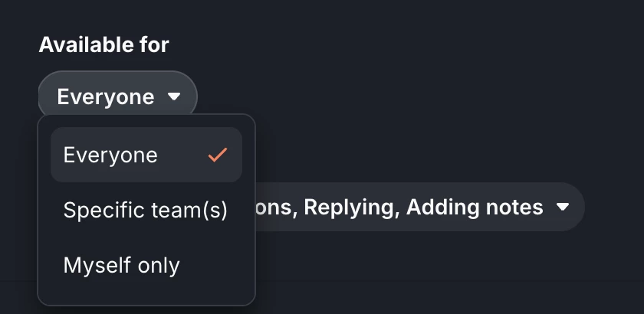Click the highlighted Everyone menu row
644x314 pixels.
(146, 155)
